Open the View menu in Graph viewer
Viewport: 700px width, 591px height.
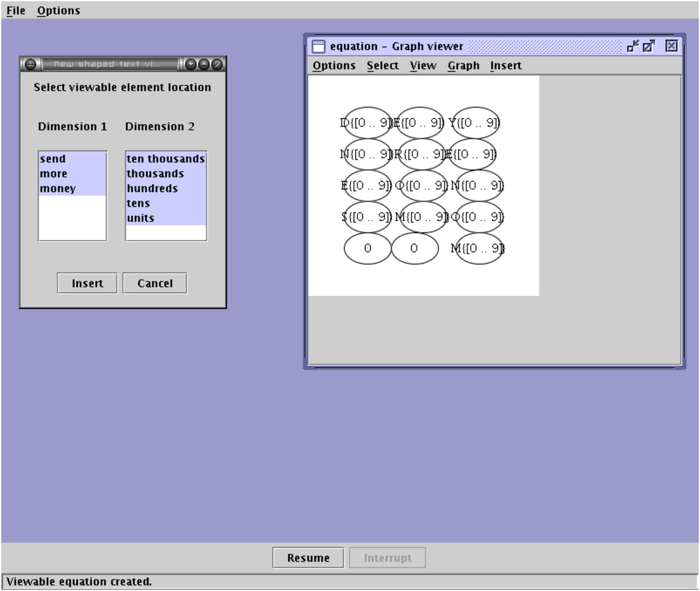click(423, 65)
